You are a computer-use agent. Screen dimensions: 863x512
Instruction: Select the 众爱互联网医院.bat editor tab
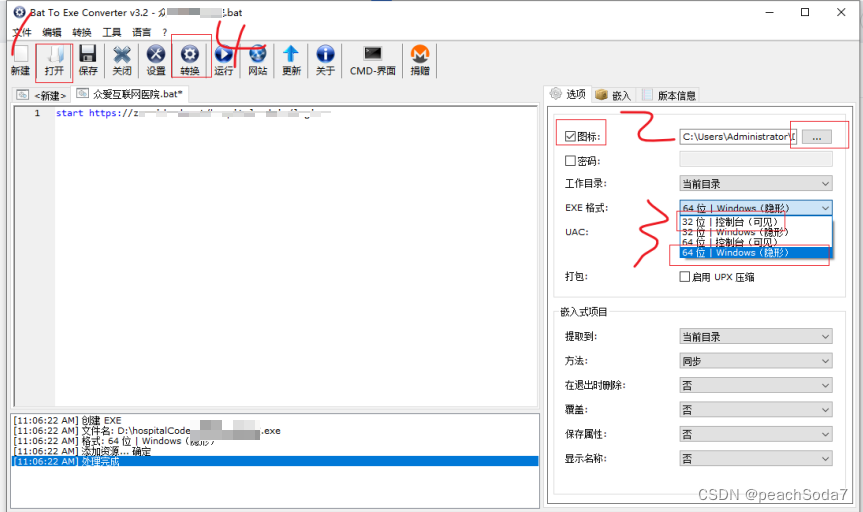(x=130, y=94)
